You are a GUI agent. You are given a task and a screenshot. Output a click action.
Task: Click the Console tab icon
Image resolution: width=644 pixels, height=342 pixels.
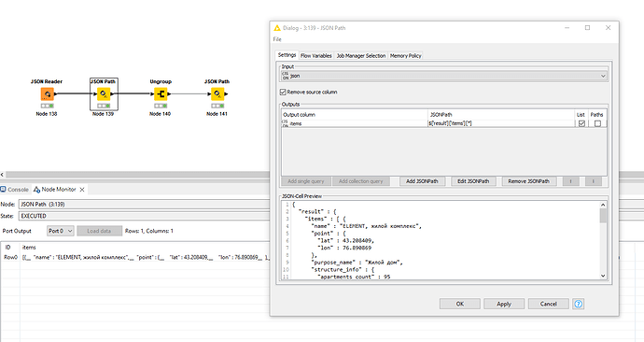pyautogui.click(x=3, y=190)
